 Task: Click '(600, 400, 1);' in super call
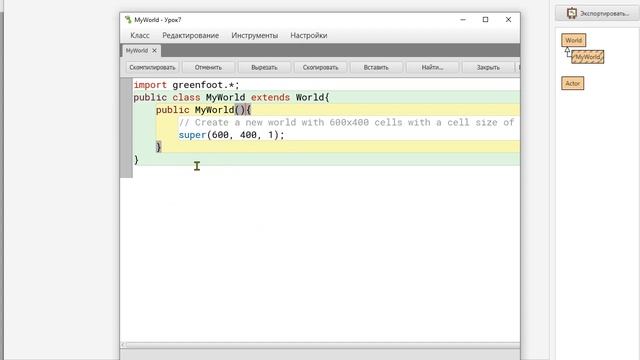pos(245,135)
